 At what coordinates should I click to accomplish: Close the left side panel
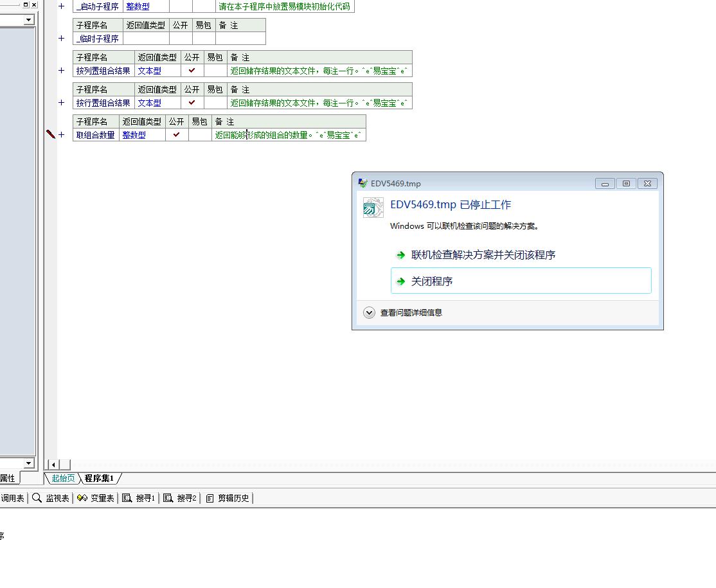click(x=34, y=4)
